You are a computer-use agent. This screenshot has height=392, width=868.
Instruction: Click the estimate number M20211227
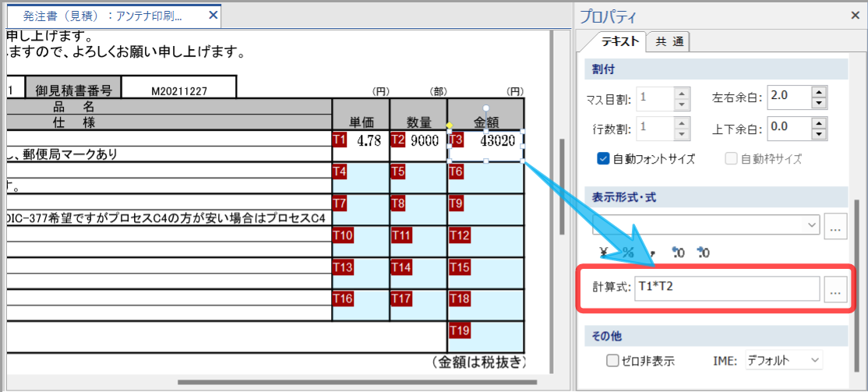click(180, 91)
